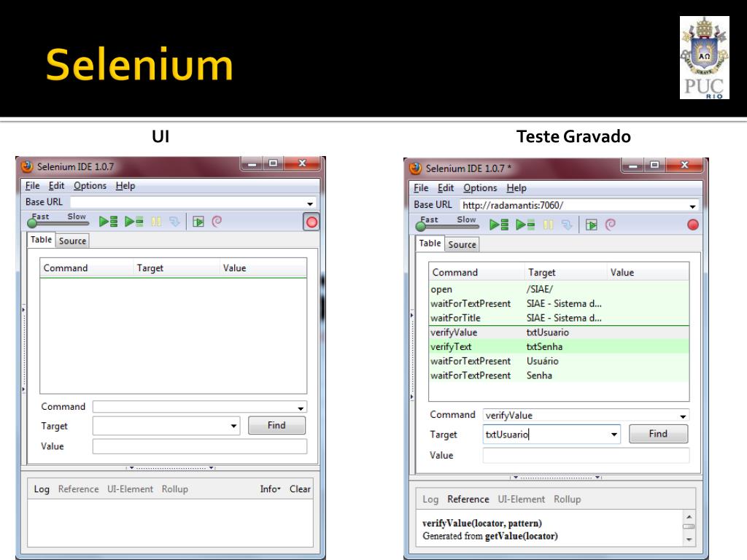Open File menu in right Selenium IDE
This screenshot has width=747, height=560.
click(x=421, y=188)
